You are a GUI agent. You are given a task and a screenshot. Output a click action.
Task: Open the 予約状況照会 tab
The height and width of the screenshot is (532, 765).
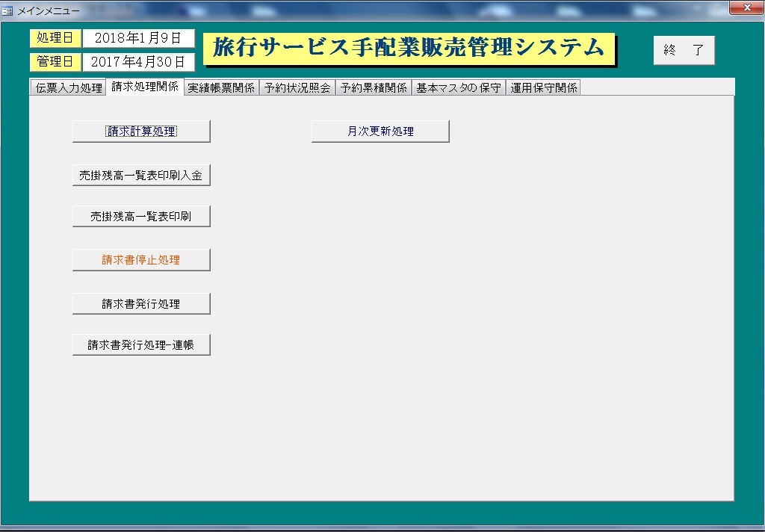point(297,88)
